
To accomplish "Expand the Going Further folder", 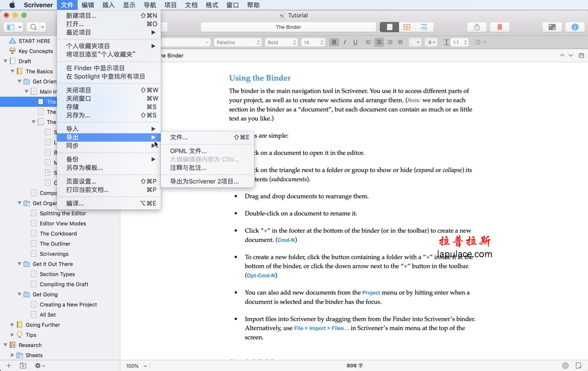I will (12, 325).
